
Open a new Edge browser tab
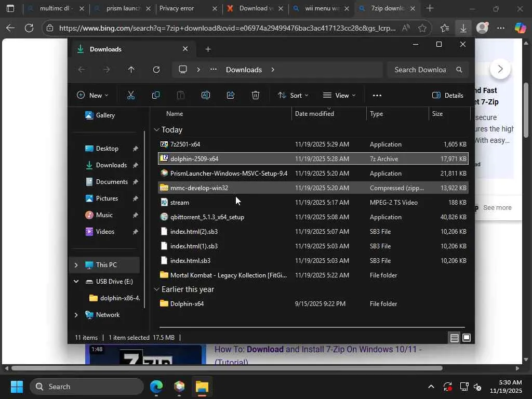(x=430, y=8)
